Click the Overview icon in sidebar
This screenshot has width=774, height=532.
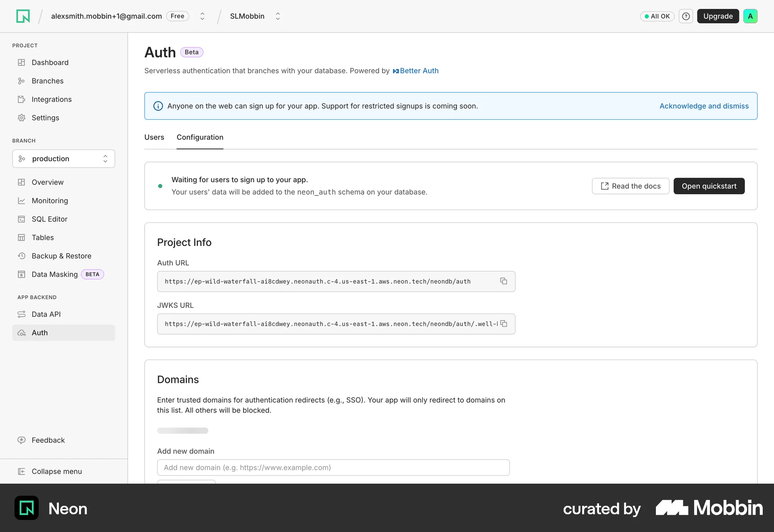click(x=21, y=182)
